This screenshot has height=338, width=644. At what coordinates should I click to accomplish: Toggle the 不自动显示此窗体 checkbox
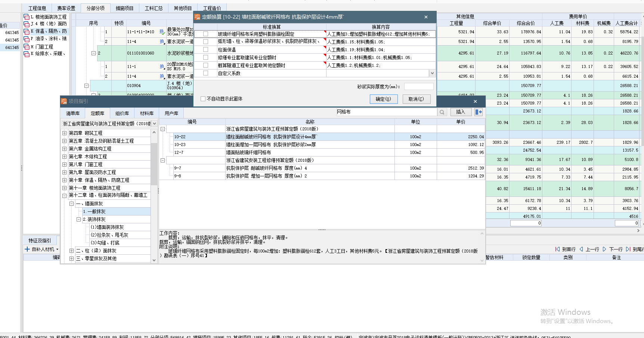point(203,99)
